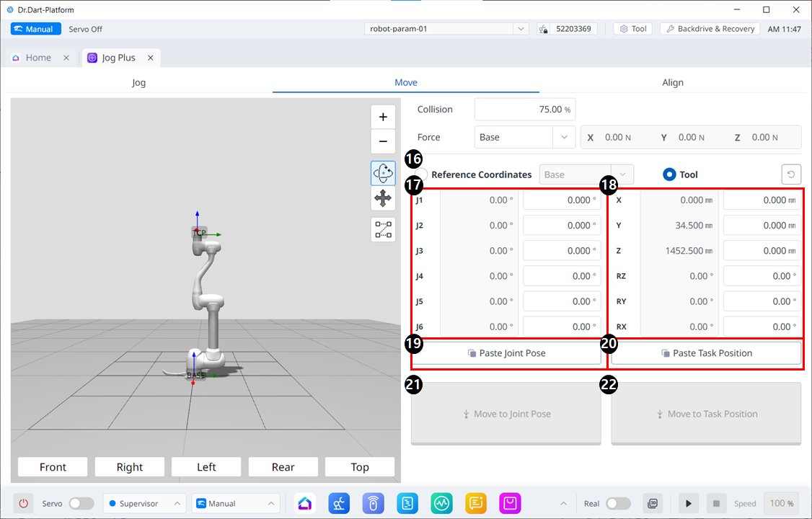This screenshot has height=519, width=812.
Task: Select the orbit rotate view tool
Action: (x=383, y=174)
